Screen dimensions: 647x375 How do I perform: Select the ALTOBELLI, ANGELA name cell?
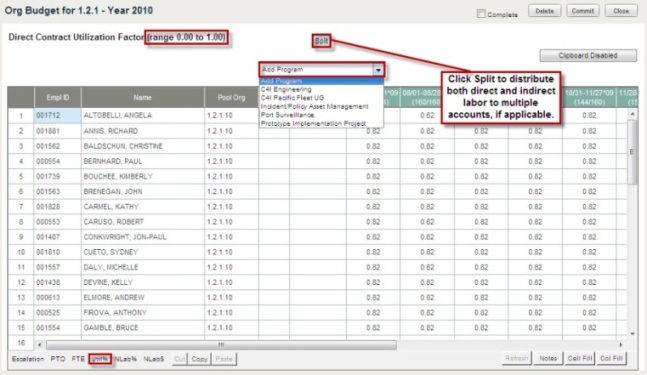tap(143, 116)
